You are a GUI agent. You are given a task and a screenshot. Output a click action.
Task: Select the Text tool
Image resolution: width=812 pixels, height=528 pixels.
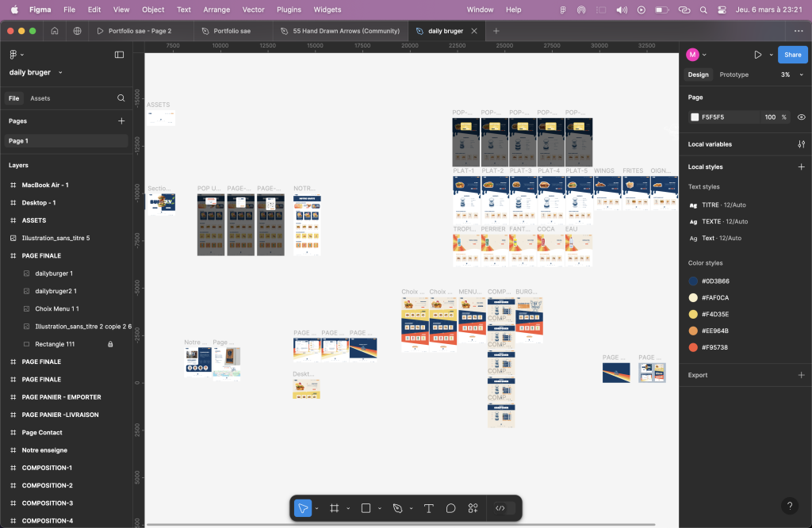pos(429,508)
